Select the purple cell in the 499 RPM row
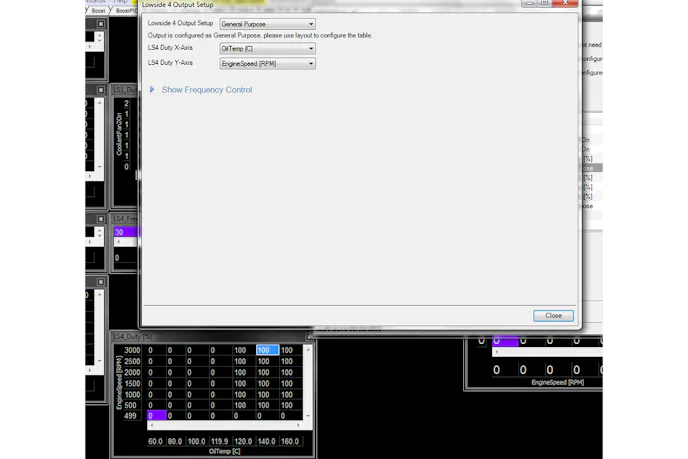 pos(157,415)
